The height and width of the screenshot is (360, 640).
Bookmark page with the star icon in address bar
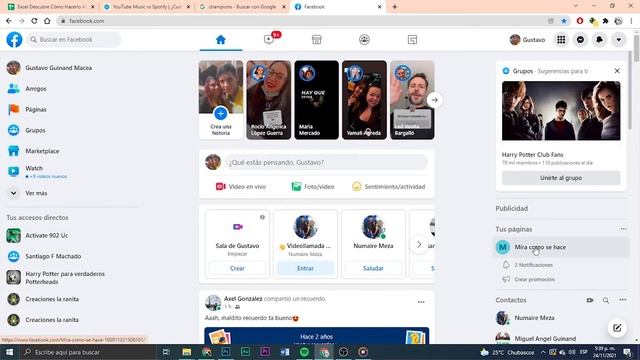[564, 21]
